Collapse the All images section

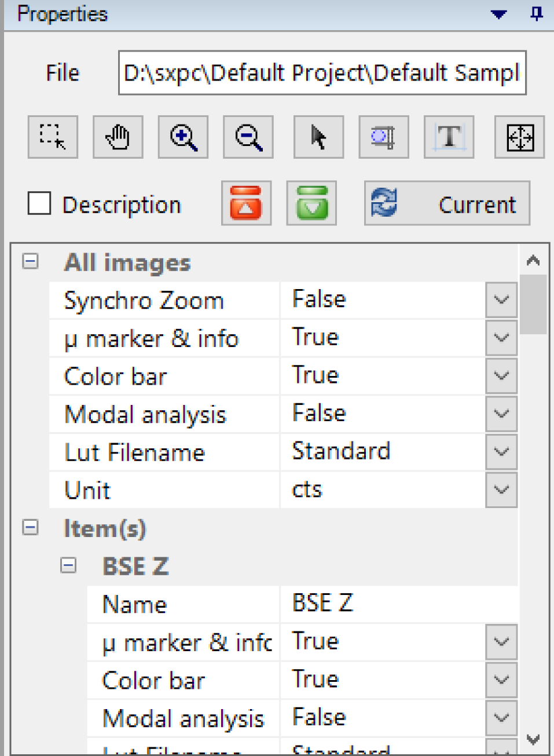click(30, 262)
